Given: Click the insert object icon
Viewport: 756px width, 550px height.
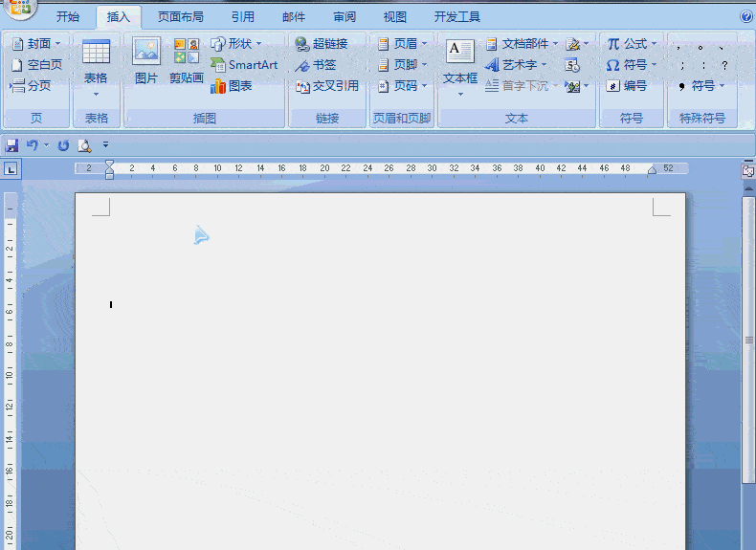Looking at the screenshot, I should click(573, 86).
